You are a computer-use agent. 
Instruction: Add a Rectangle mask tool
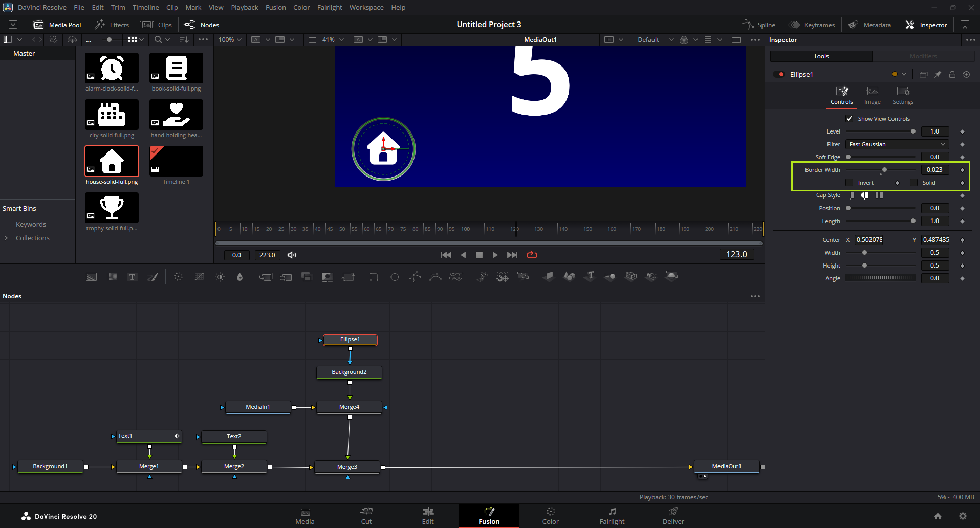point(374,277)
